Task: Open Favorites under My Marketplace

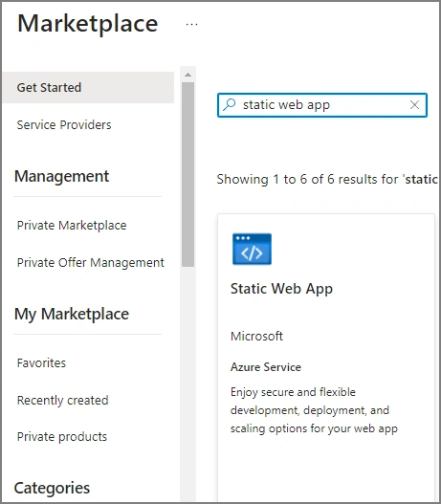Action: tap(41, 362)
